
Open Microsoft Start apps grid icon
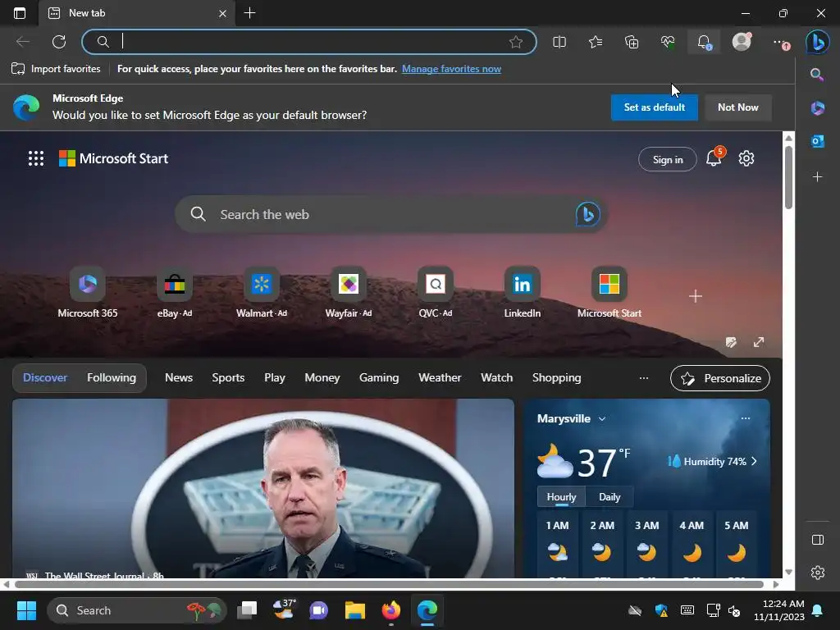36,158
